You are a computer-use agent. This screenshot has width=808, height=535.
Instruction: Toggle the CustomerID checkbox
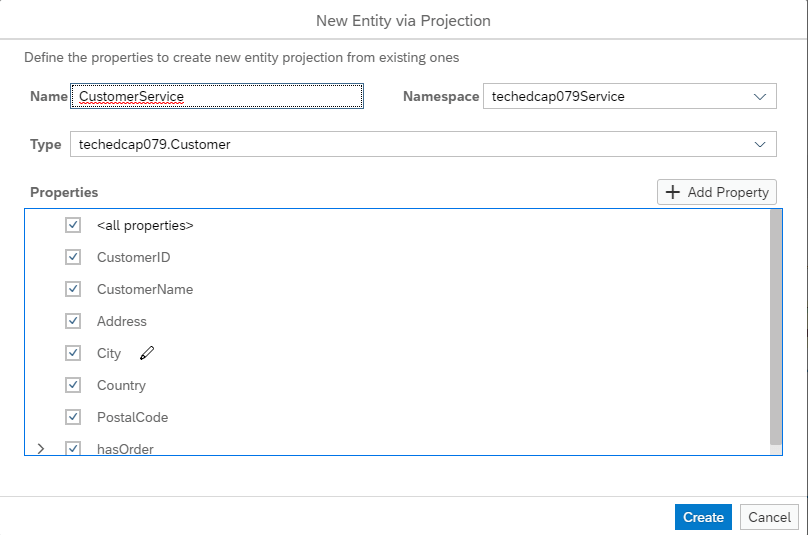coord(73,257)
